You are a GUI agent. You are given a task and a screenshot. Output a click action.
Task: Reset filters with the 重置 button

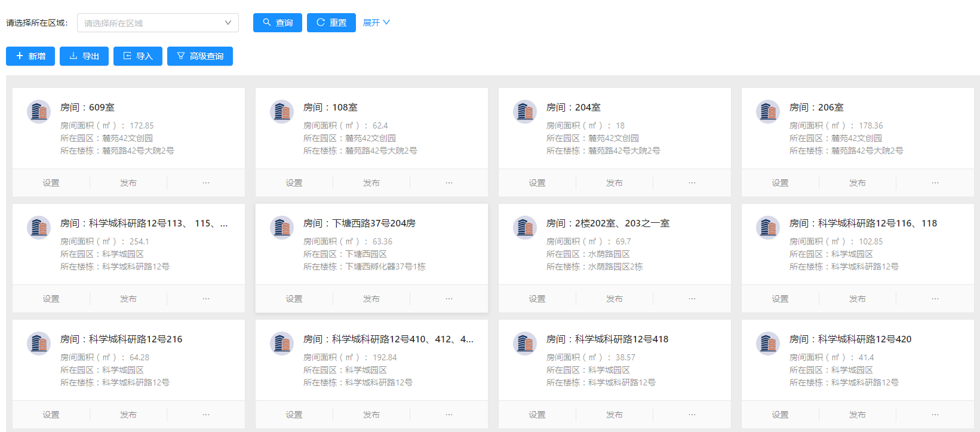coord(331,23)
